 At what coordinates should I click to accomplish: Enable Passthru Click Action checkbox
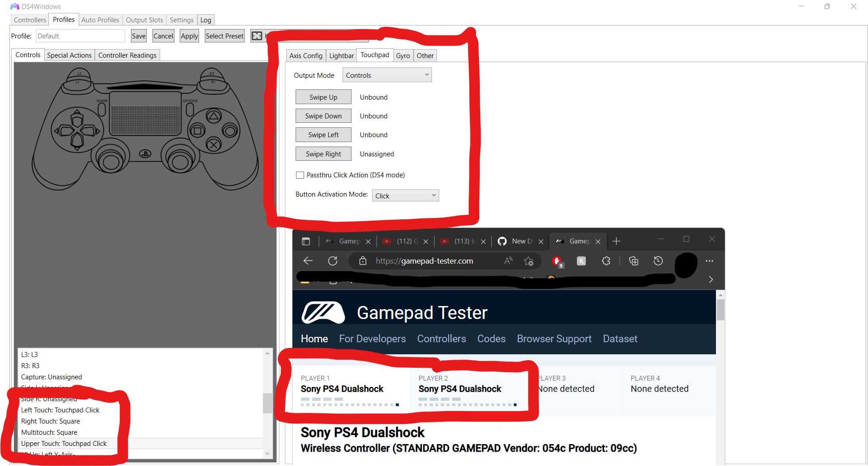click(300, 175)
